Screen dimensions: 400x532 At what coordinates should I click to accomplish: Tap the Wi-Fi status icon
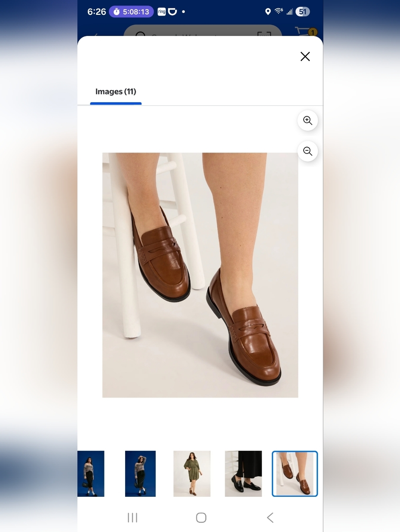279,11
